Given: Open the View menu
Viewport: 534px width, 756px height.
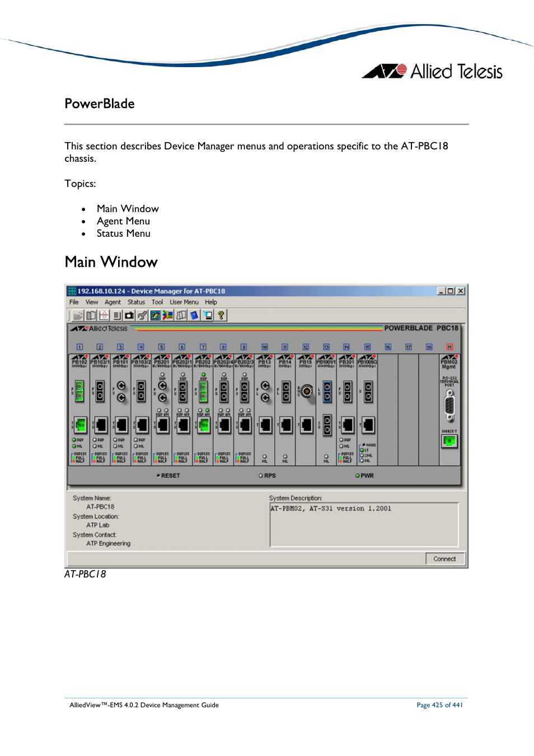Looking at the screenshot, I should click(x=92, y=302).
